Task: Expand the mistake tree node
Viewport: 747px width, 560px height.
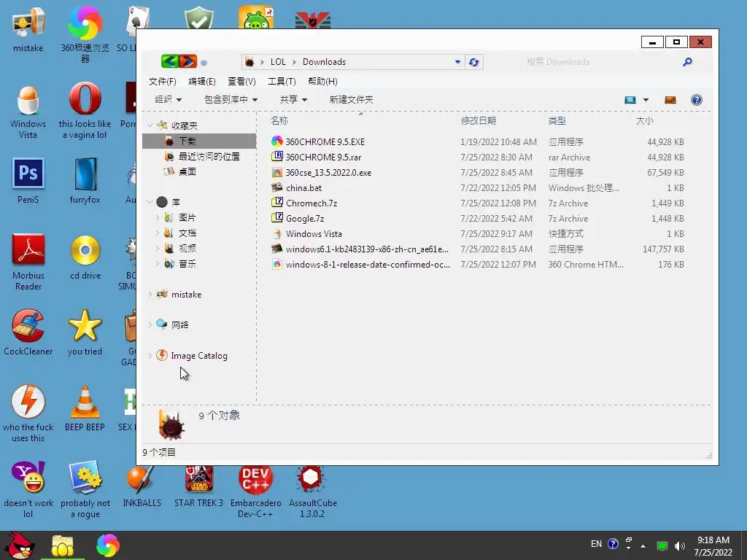Action: pyautogui.click(x=150, y=295)
